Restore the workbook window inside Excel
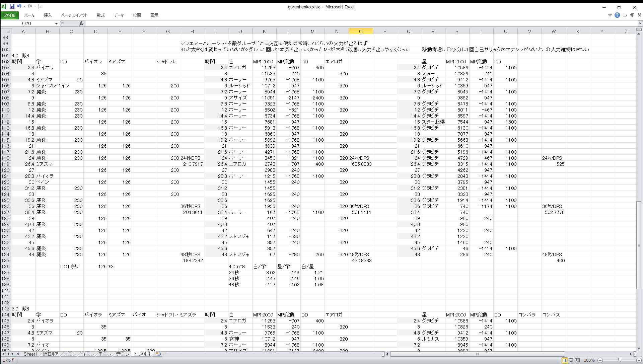643x364 pixels. click(x=632, y=15)
